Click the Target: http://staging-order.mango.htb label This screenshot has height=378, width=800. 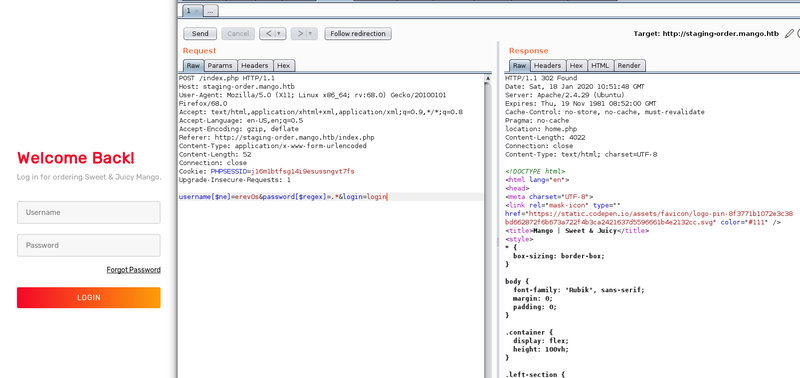pyautogui.click(x=706, y=34)
